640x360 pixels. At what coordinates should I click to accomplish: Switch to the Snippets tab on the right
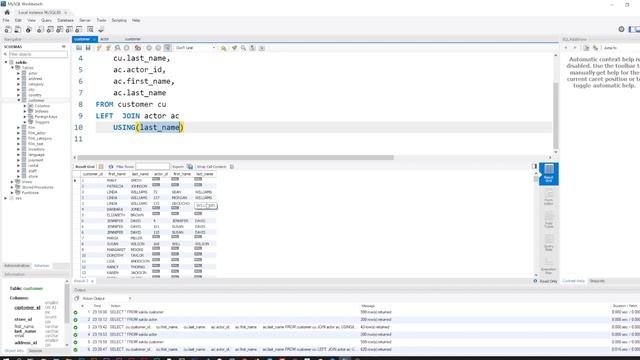(x=597, y=281)
